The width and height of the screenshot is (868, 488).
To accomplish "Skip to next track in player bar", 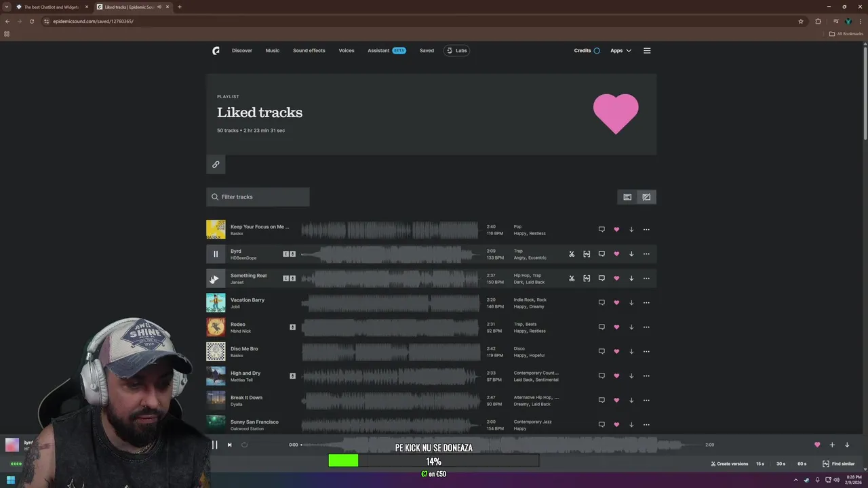I will point(229,445).
